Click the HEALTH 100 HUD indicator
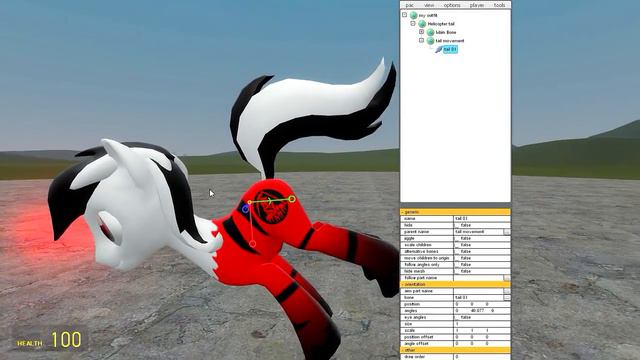The width and height of the screenshot is (640, 360). (x=49, y=340)
